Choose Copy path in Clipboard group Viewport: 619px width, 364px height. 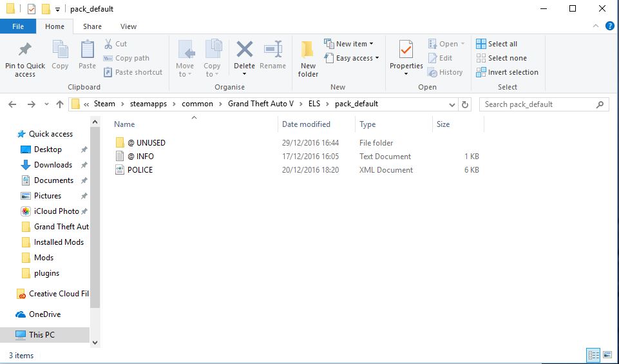point(126,58)
